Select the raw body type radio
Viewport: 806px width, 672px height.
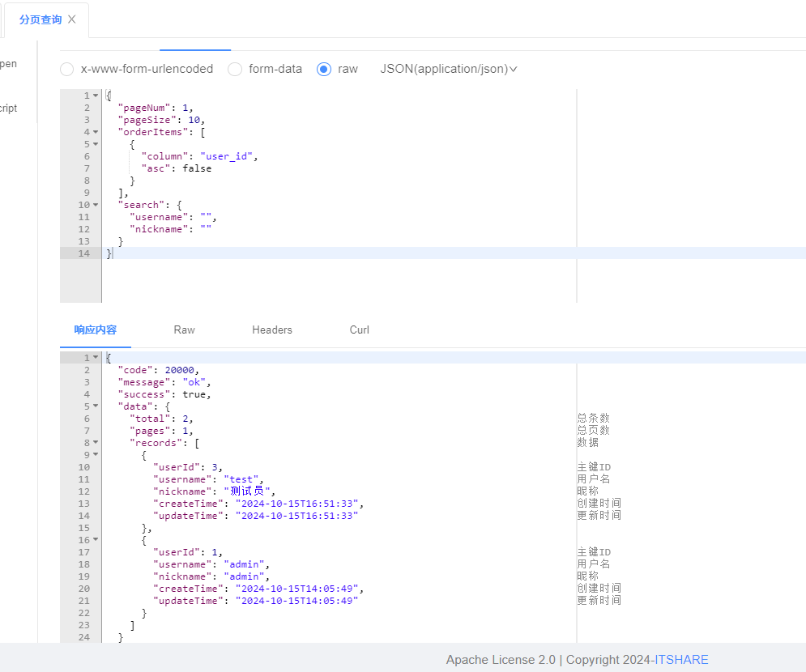(x=324, y=70)
